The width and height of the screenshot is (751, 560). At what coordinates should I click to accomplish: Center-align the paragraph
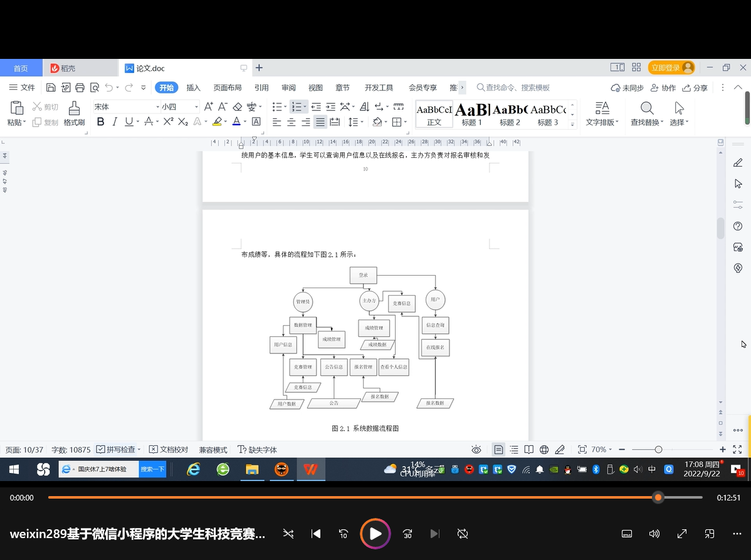(291, 122)
